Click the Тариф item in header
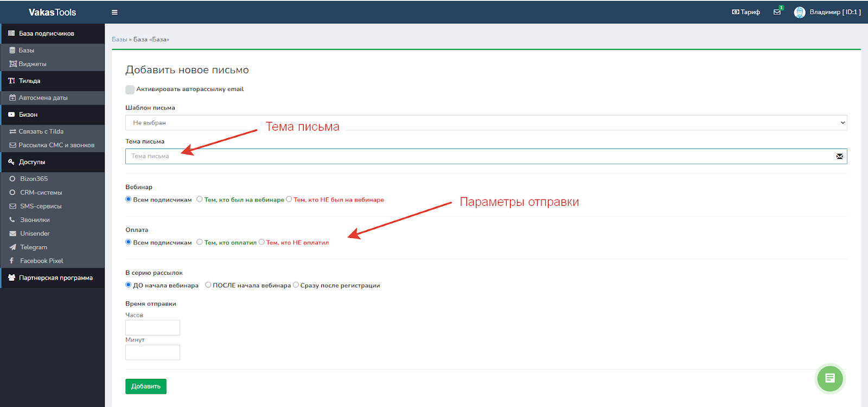This screenshot has width=868, height=407. (746, 12)
